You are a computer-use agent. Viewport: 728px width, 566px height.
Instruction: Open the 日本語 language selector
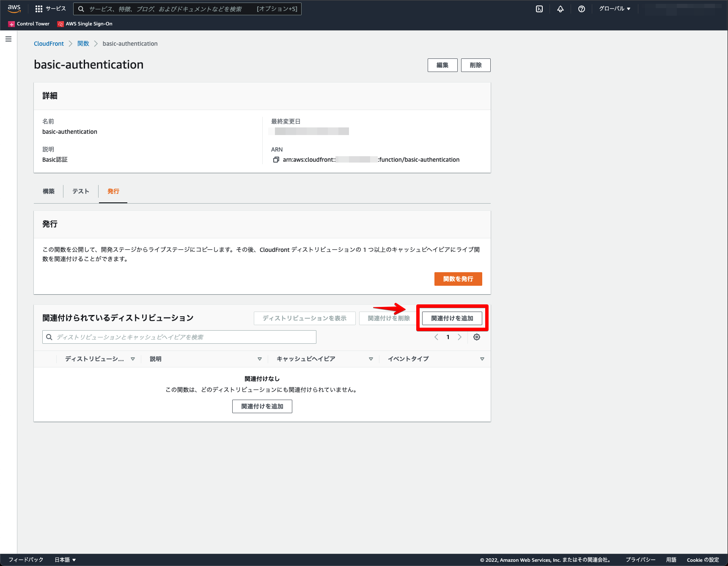65,560
